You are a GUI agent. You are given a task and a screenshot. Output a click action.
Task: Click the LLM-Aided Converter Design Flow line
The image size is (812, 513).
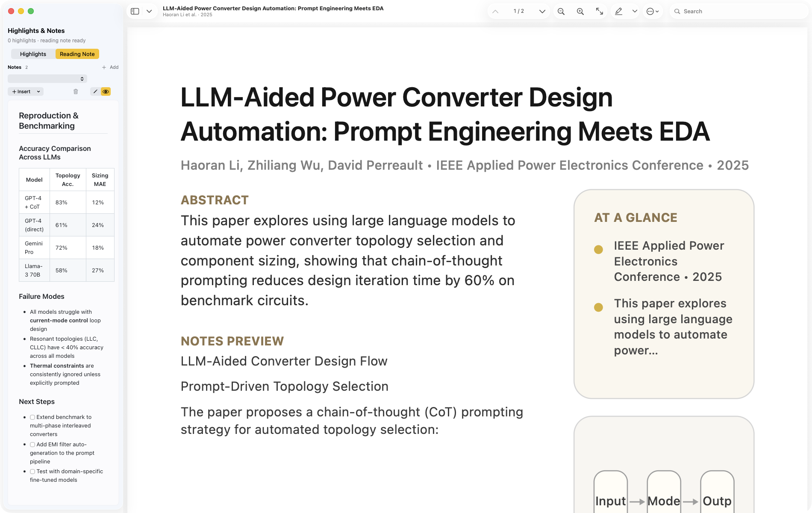[x=284, y=361]
